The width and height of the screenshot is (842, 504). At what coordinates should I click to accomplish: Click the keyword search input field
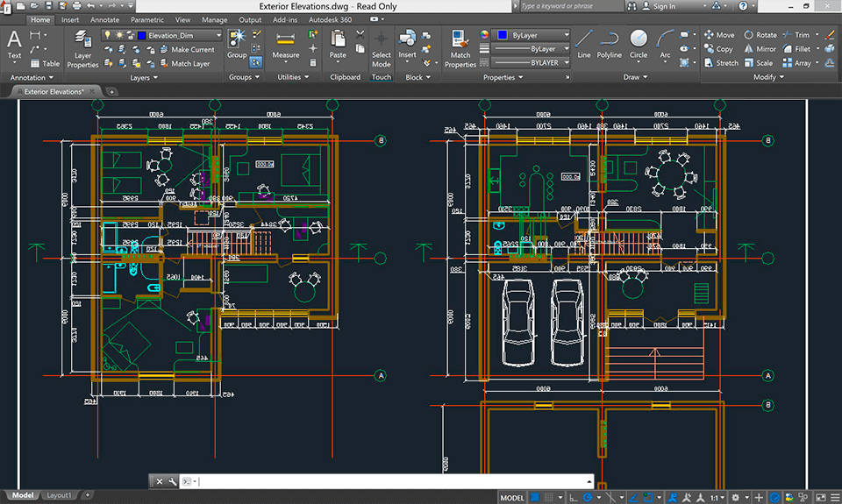pyautogui.click(x=570, y=6)
